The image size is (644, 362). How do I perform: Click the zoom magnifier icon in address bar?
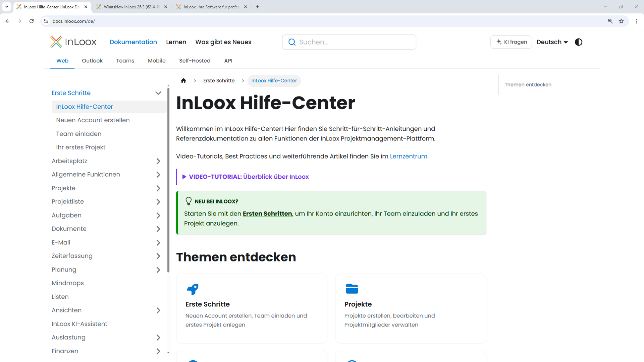[x=610, y=21]
